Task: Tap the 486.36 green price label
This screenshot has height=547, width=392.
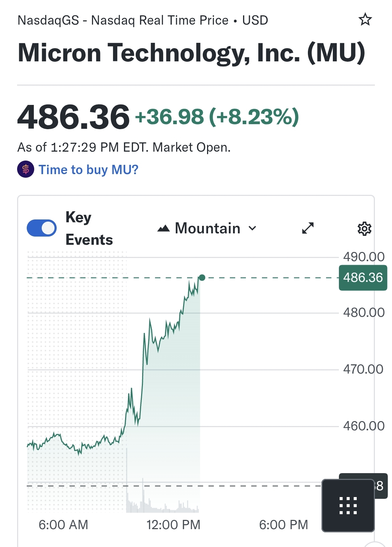Action: pyautogui.click(x=363, y=278)
